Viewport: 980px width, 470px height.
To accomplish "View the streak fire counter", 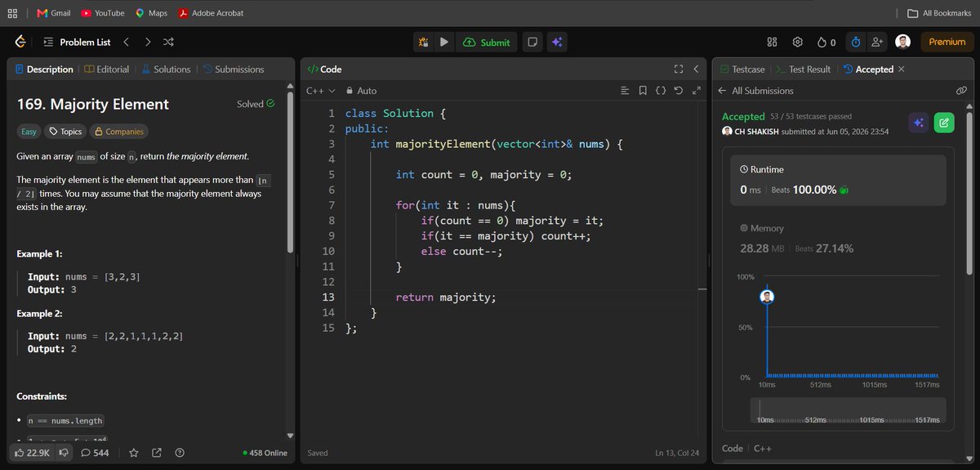I will click(826, 42).
